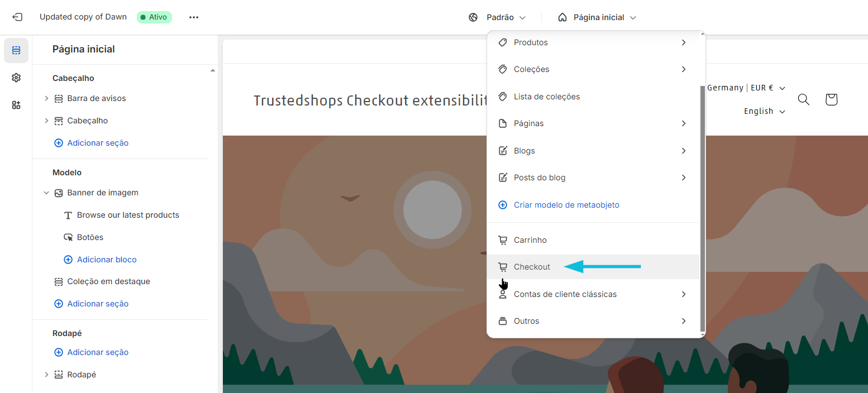Image resolution: width=868 pixels, height=393 pixels.
Task: Expand Contas de cliente clássicas submenu arrow
Action: (684, 294)
